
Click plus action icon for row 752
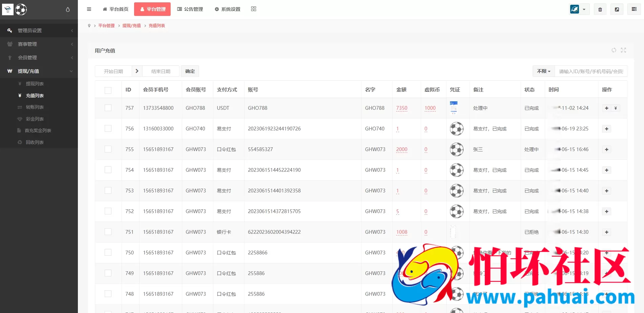606,211
